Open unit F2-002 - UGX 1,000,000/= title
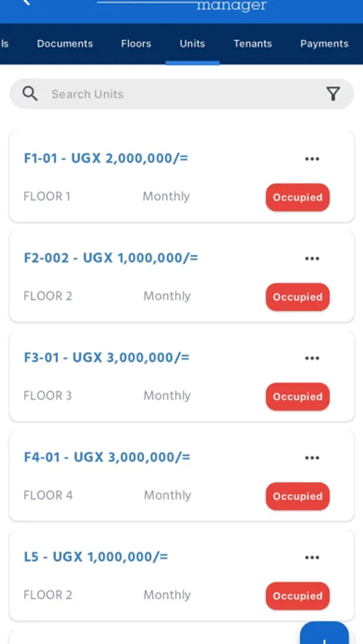Screen dimensions: 363x644 (111, 258)
